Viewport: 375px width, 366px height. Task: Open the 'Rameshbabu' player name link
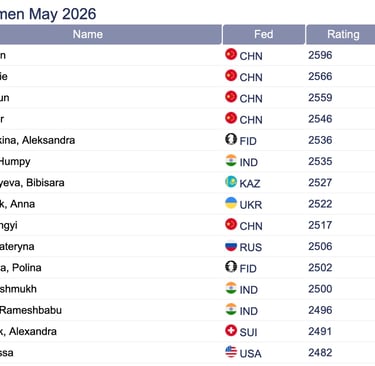coord(31,310)
